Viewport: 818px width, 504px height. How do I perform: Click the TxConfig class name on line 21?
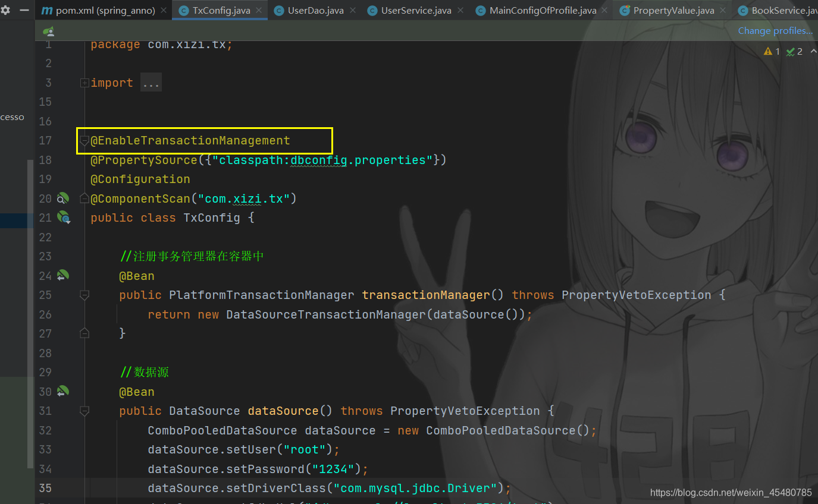212,218
